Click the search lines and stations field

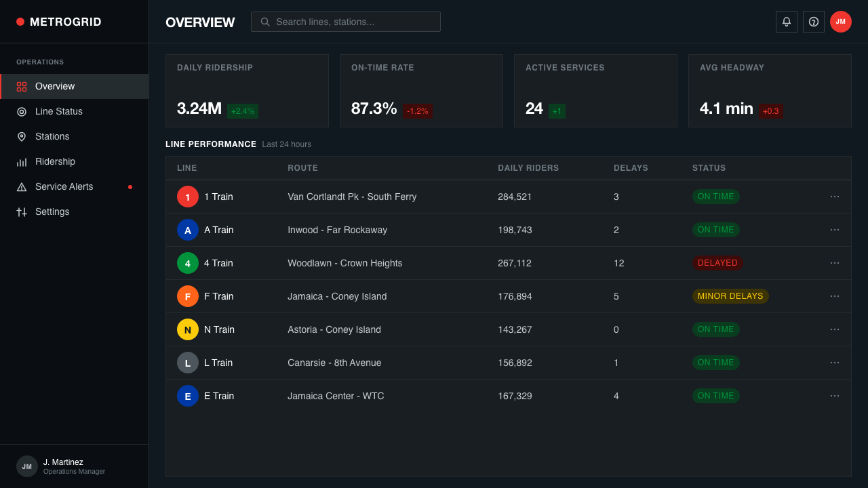tap(346, 22)
